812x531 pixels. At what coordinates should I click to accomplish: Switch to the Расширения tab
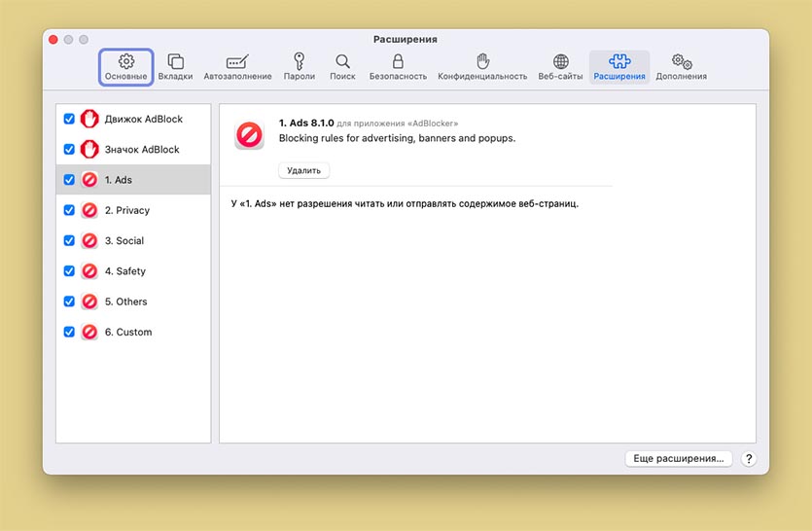pyautogui.click(x=619, y=66)
